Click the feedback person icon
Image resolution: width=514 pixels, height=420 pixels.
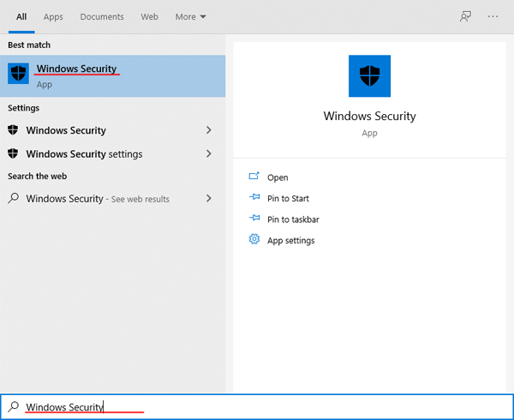pos(465,16)
